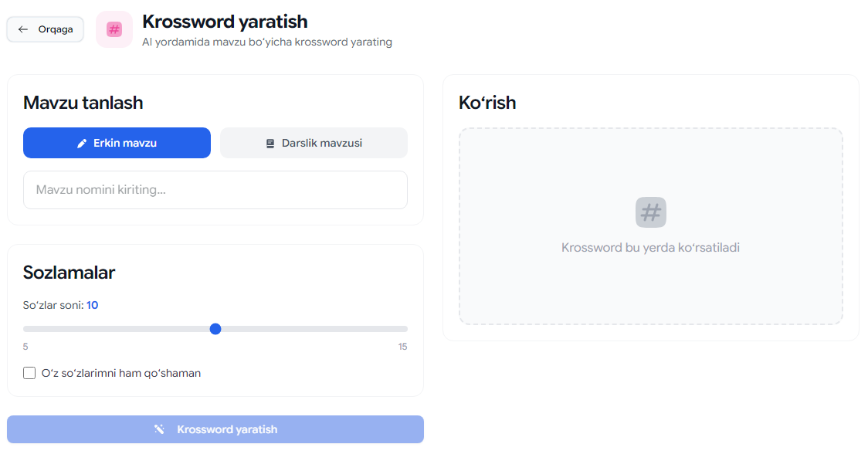868x471 pixels.
Task: Click the slider's minimum label 5
Action: (25, 347)
